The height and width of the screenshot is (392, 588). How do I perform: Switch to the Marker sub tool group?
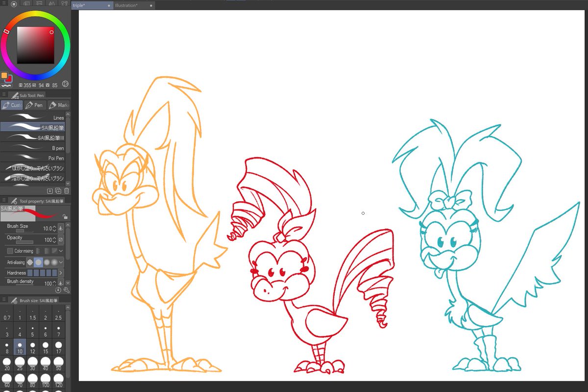point(58,105)
